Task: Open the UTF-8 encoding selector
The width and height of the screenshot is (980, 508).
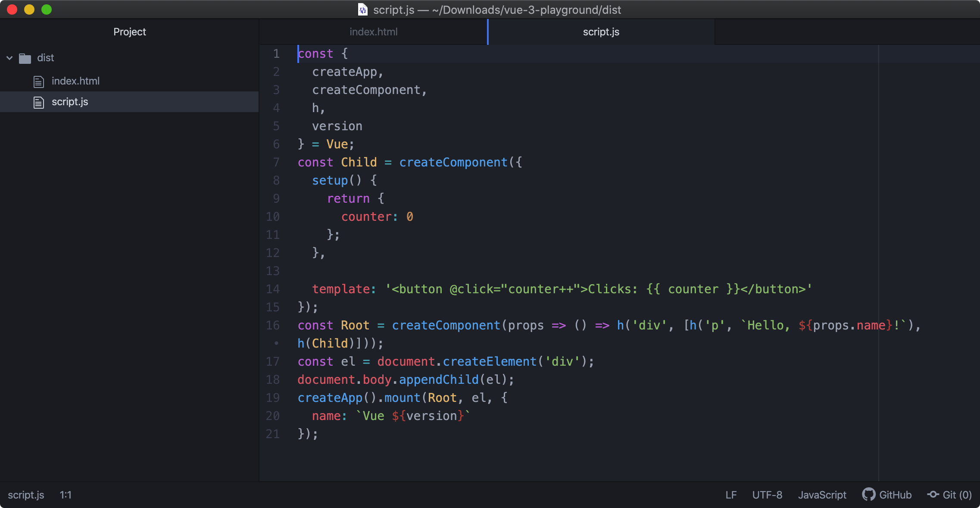Action: click(767, 495)
